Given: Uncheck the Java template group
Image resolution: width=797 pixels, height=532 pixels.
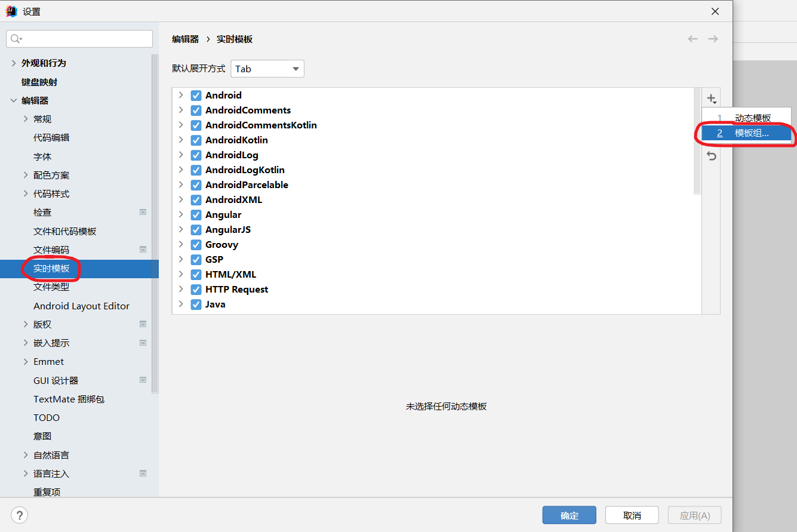Looking at the screenshot, I should [x=196, y=305].
